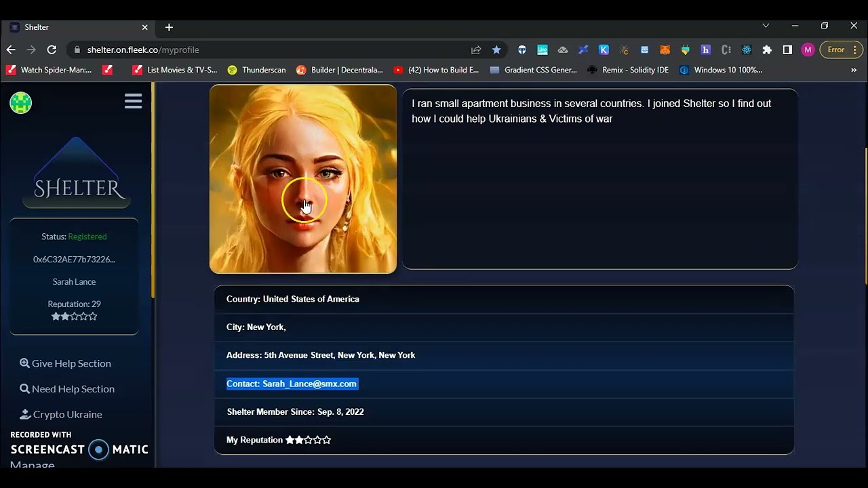This screenshot has height=488, width=868.
Task: Show hidden bookmarks with the double chevron
Action: 854,70
